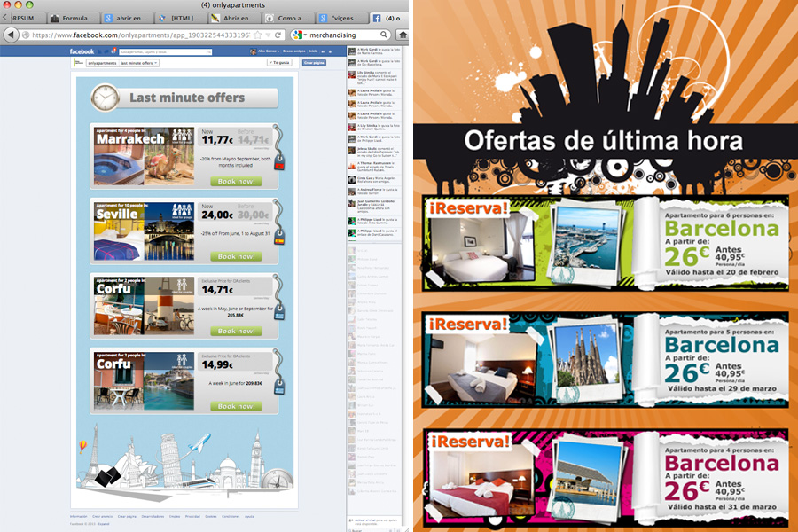This screenshot has width=798, height=532.
Task: Click the Facebook logo in the blue bar
Action: click(x=82, y=51)
